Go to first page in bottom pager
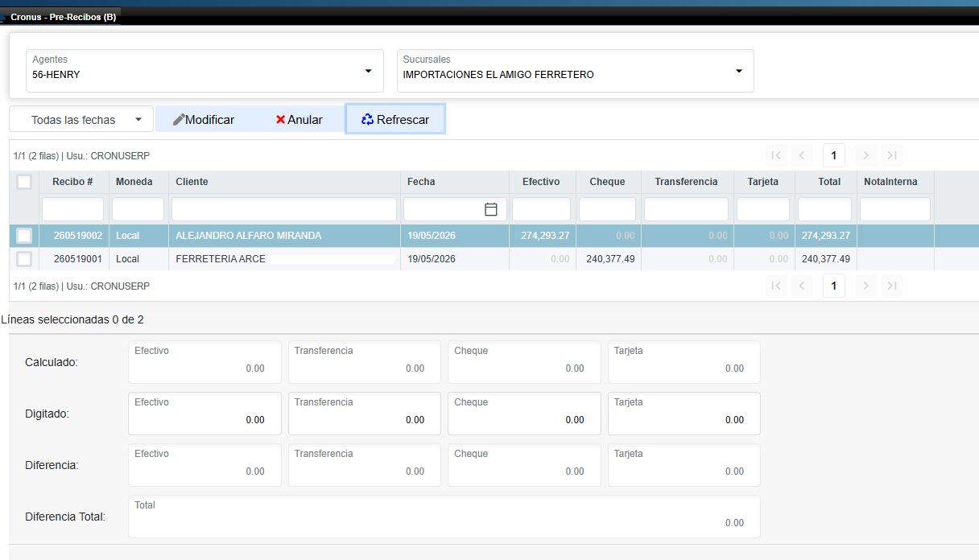979x560 pixels. tap(776, 286)
